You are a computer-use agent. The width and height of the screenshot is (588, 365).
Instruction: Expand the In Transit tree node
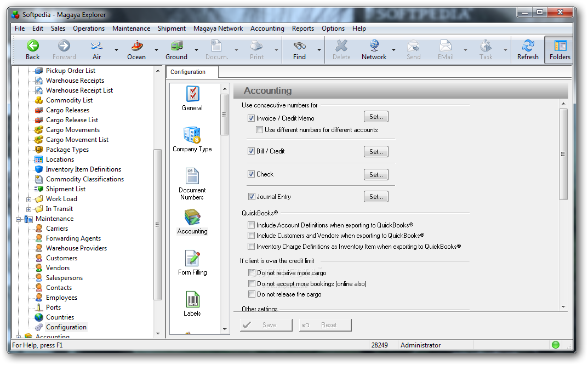click(x=28, y=209)
